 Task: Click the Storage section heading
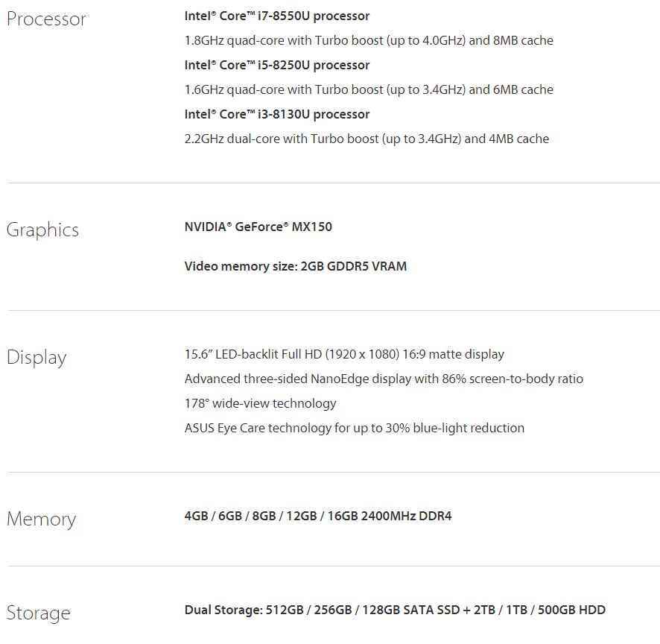38,613
